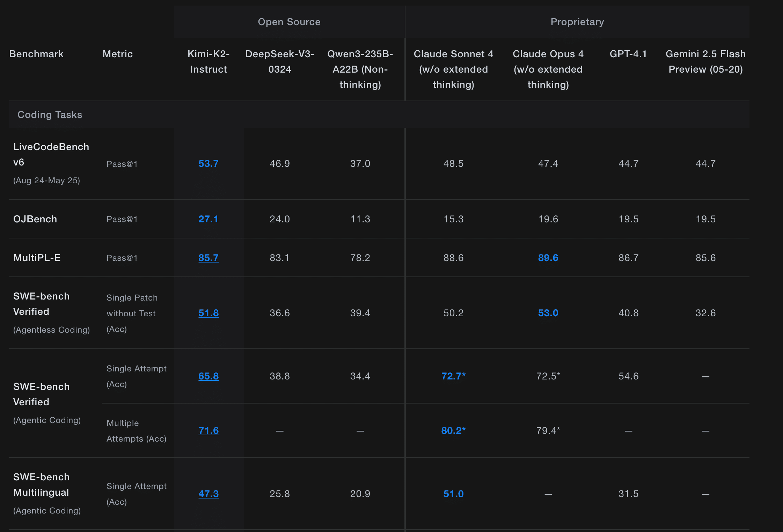This screenshot has width=783, height=532.
Task: Select the GPT-4.1 column header
Action: 628,54
